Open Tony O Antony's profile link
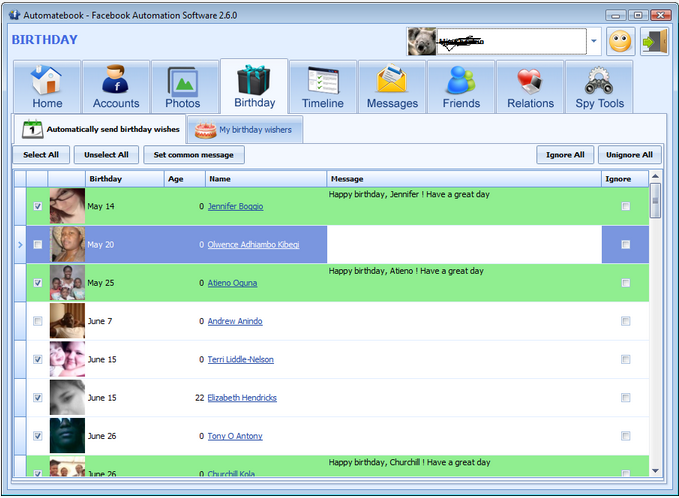 click(235, 436)
